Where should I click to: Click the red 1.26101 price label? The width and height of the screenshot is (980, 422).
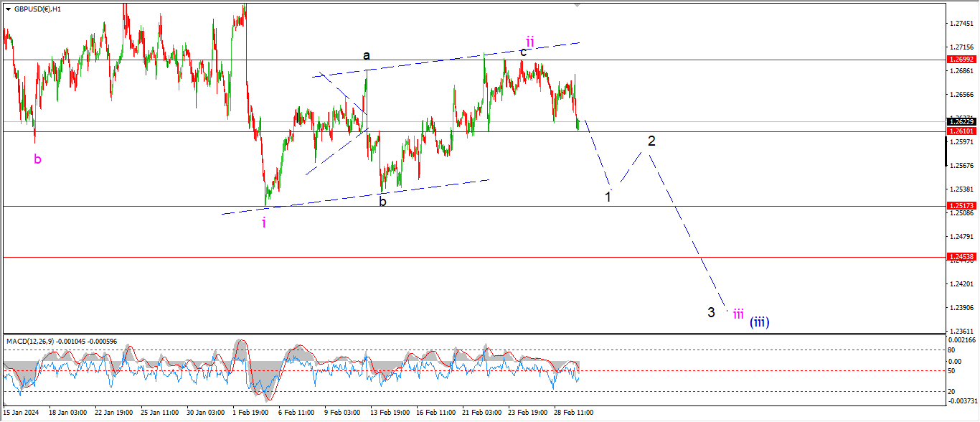[960, 131]
